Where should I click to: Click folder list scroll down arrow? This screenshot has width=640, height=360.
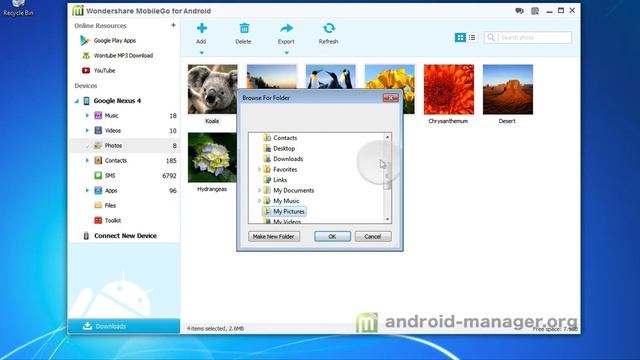(x=387, y=219)
